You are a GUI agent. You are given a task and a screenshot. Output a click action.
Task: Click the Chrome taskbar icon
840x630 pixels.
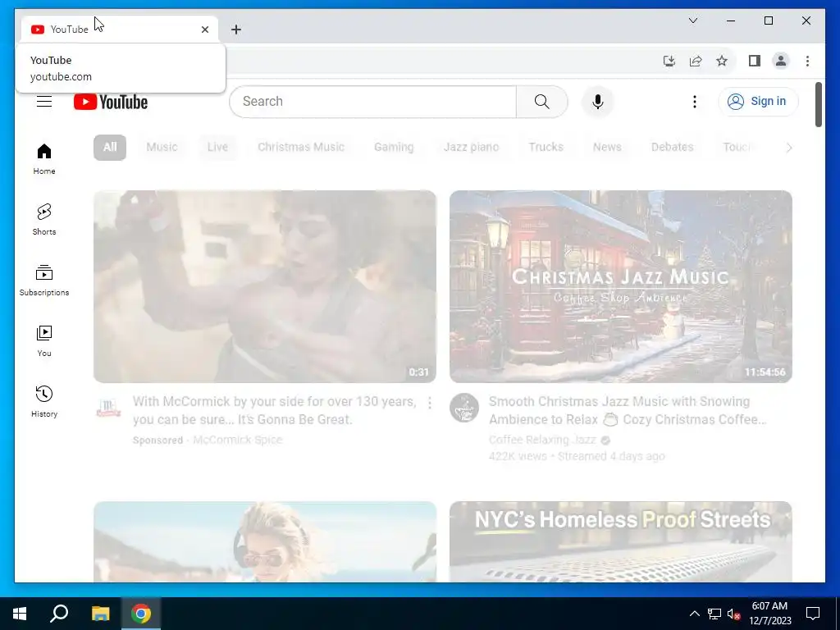[x=141, y=614]
